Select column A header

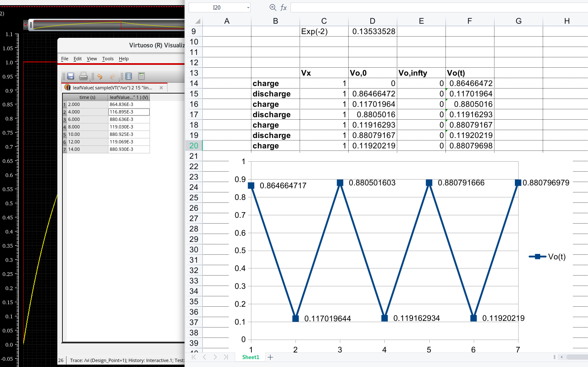(227, 21)
